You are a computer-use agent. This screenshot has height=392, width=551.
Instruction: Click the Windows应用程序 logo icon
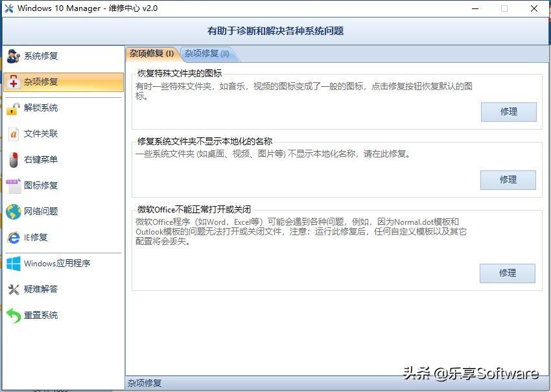tap(14, 264)
